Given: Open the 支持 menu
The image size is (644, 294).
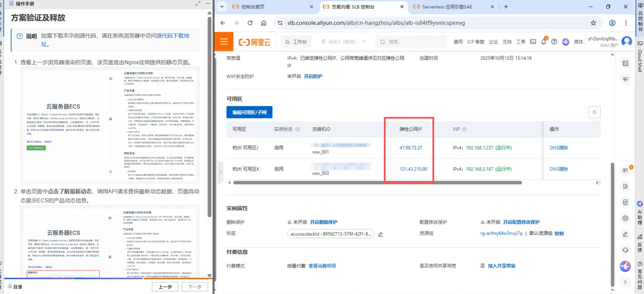Looking at the screenshot, I should coord(507,42).
